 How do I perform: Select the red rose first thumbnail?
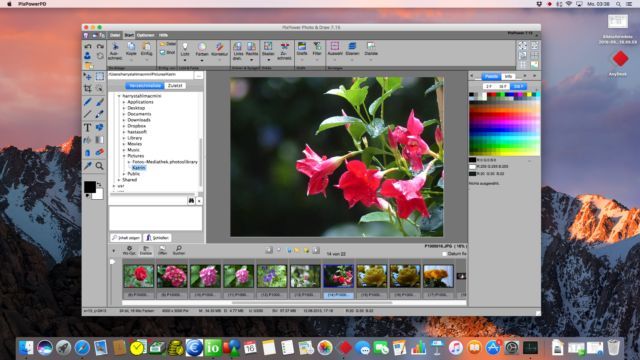(x=139, y=276)
